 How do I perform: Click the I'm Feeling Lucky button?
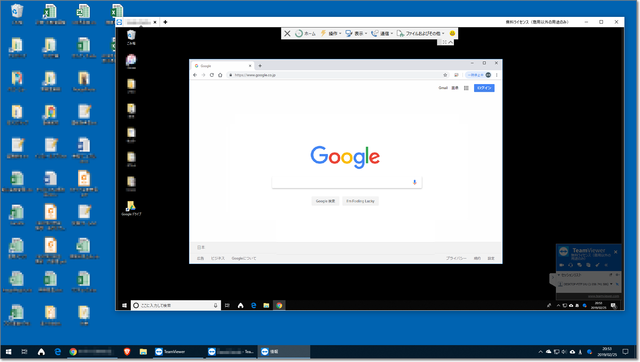pyautogui.click(x=360, y=201)
